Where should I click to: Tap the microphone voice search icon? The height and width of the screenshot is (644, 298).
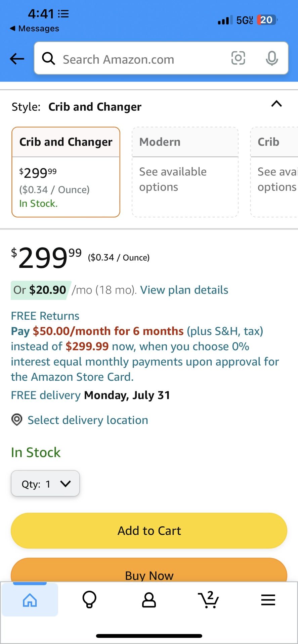pyautogui.click(x=271, y=59)
